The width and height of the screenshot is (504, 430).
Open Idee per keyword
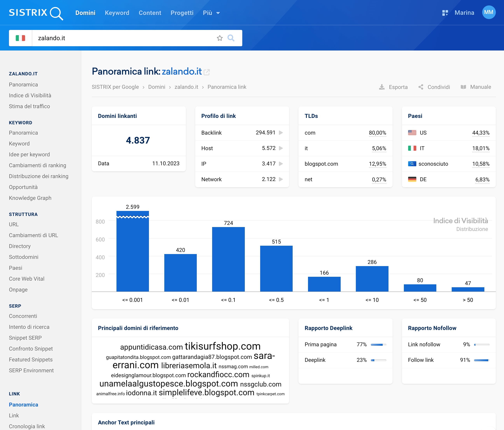[29, 155]
